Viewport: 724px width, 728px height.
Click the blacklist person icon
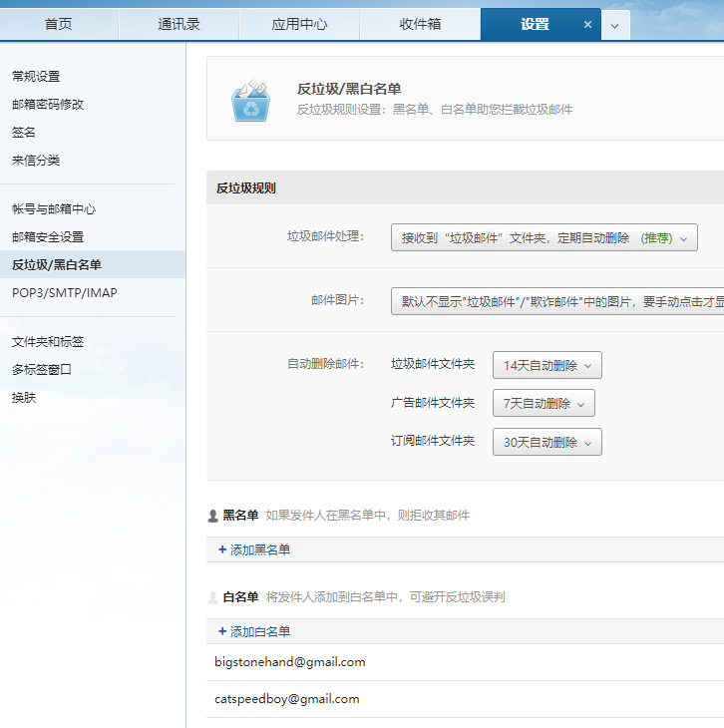tap(212, 516)
